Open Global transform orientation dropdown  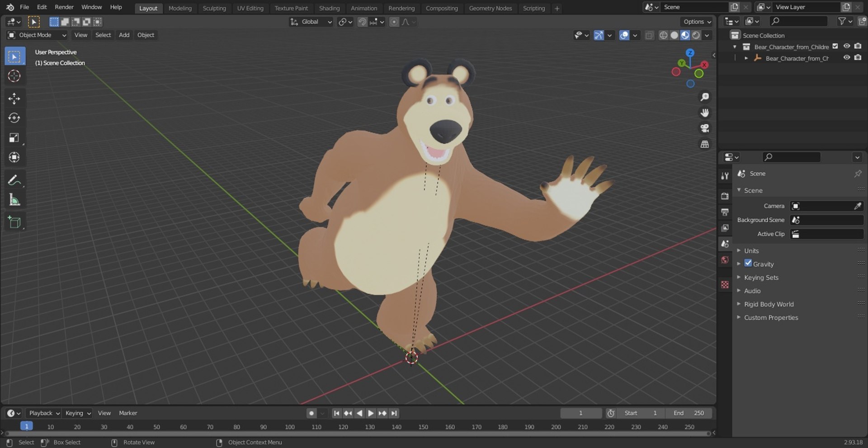point(311,22)
